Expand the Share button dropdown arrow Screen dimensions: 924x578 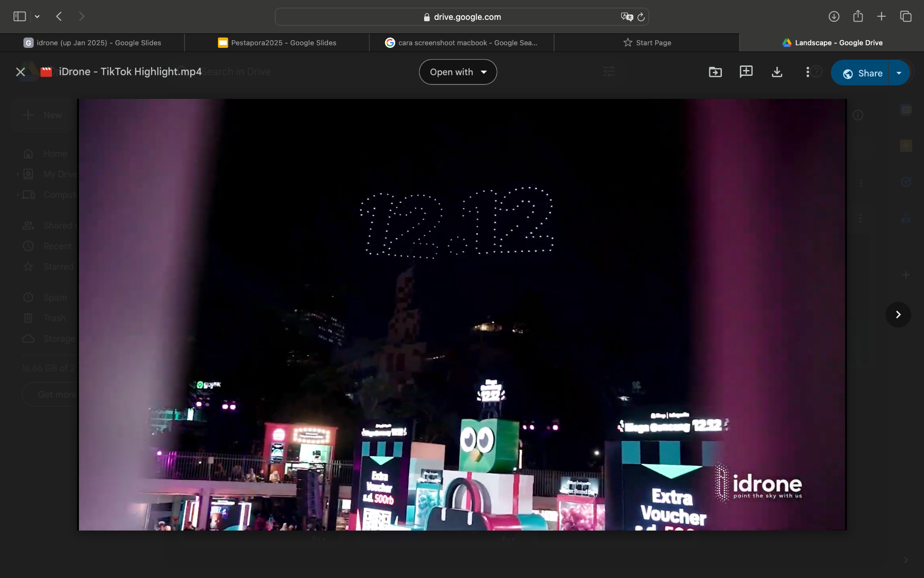pos(899,73)
